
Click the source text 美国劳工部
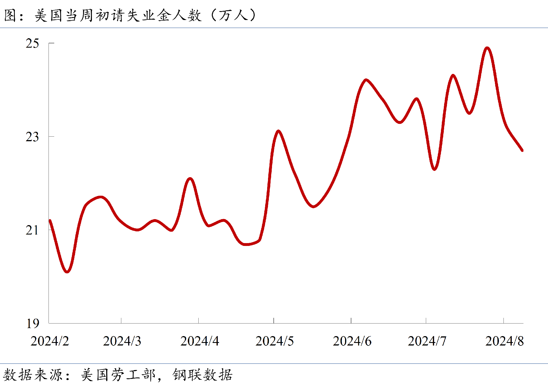118,375
